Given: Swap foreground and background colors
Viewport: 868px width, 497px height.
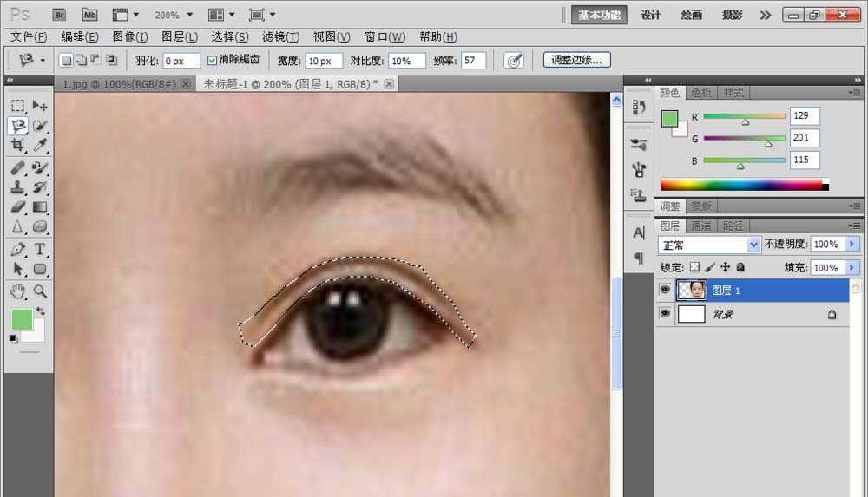Looking at the screenshot, I should tap(40, 311).
